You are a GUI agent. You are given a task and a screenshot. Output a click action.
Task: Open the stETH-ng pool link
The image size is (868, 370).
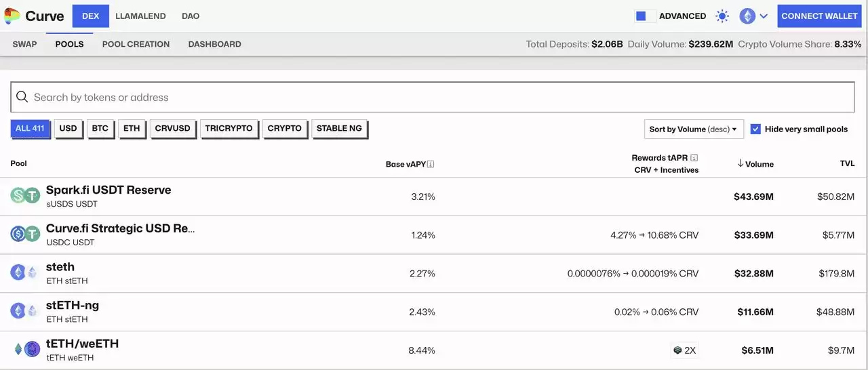tap(73, 306)
